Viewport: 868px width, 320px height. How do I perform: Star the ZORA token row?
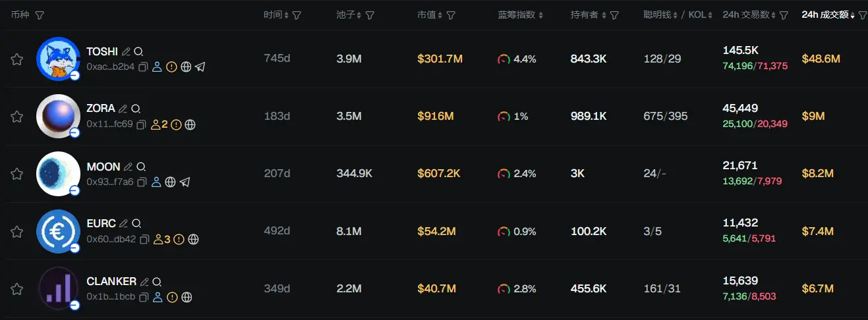tap(17, 117)
